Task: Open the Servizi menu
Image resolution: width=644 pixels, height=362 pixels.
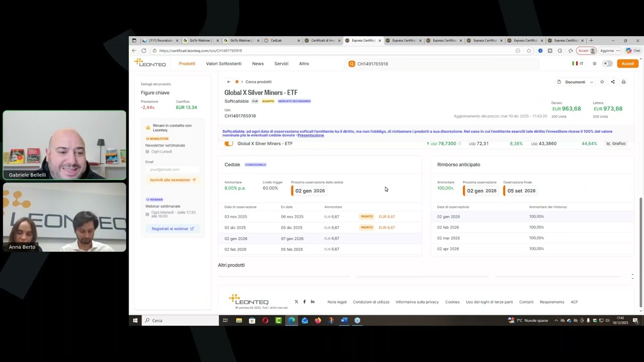Action: (x=281, y=64)
